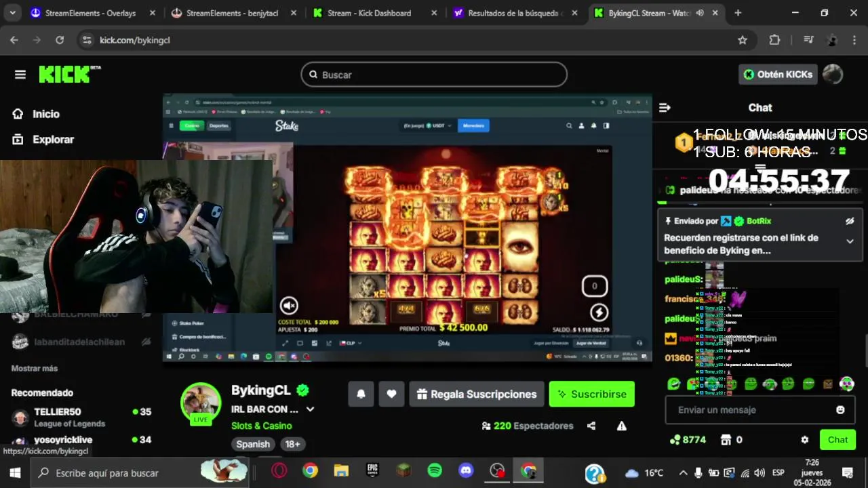Click Windows taskbar search box

[x=141, y=472]
